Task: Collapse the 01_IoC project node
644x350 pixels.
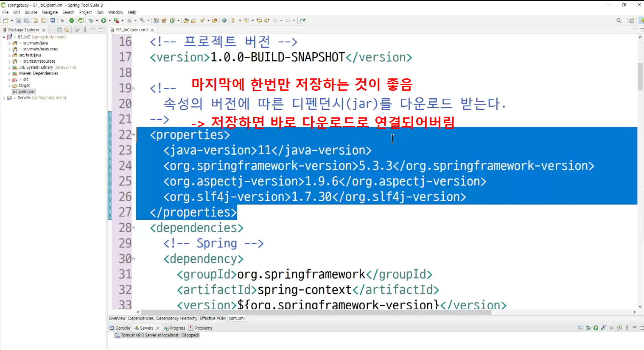Action: pos(4,37)
